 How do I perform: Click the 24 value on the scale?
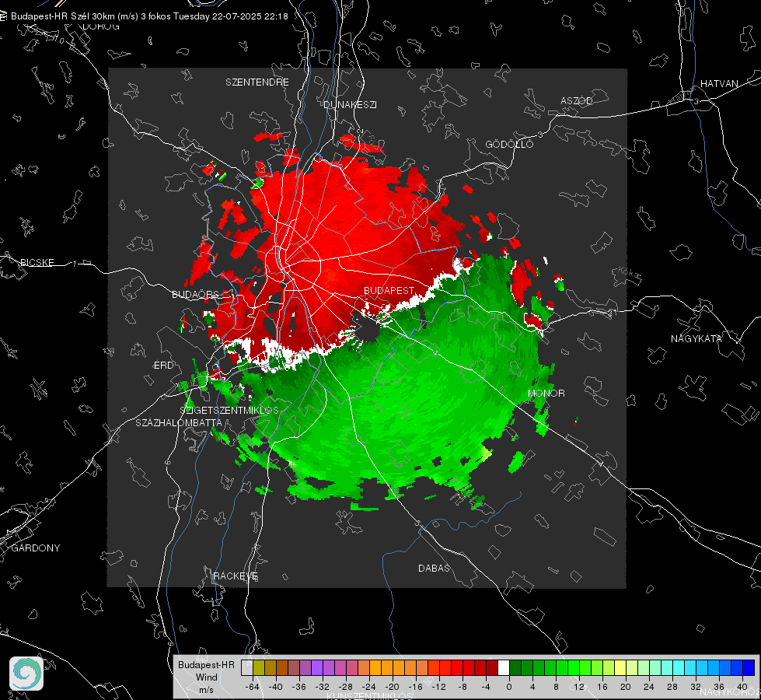[649, 687]
